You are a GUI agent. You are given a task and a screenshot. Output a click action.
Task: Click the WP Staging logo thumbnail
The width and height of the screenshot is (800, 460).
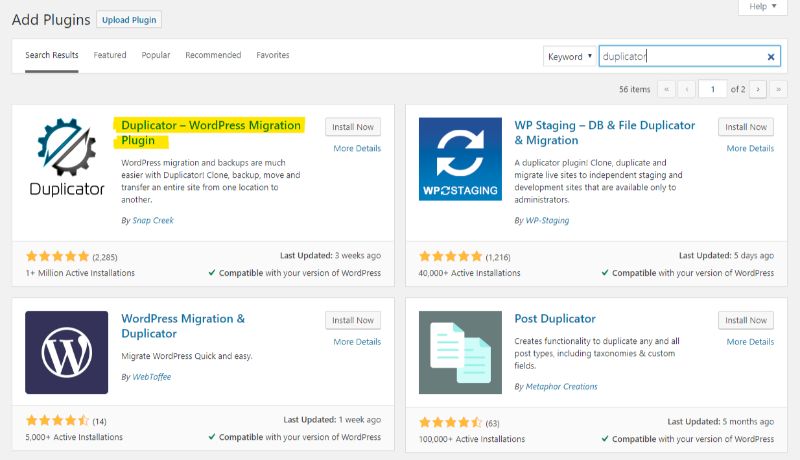coord(460,159)
